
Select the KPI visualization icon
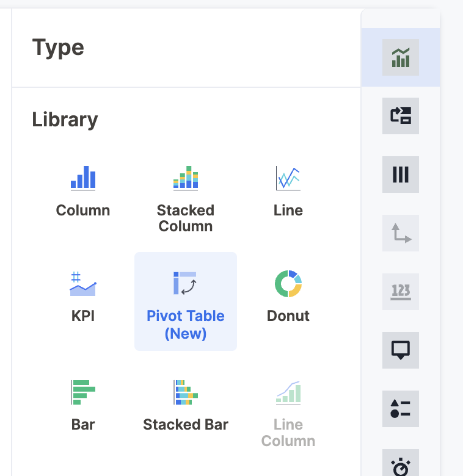click(x=83, y=284)
